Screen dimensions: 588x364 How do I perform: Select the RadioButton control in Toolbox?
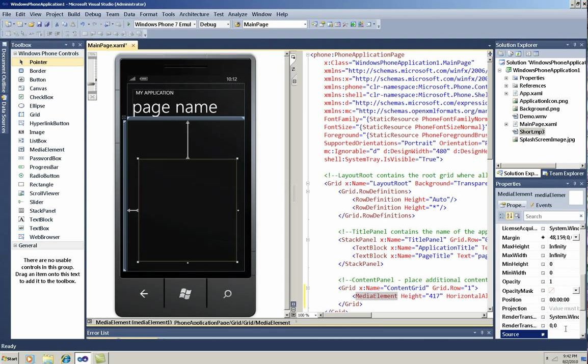(44, 176)
